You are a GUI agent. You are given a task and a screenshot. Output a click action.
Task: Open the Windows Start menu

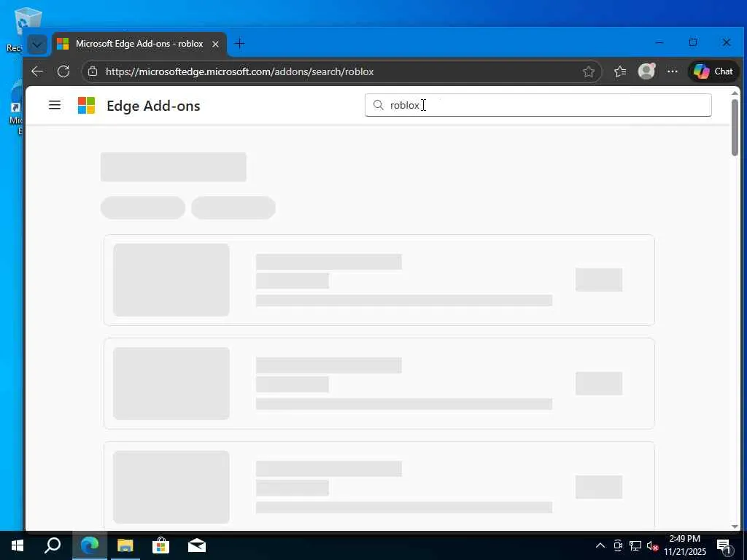point(18,545)
